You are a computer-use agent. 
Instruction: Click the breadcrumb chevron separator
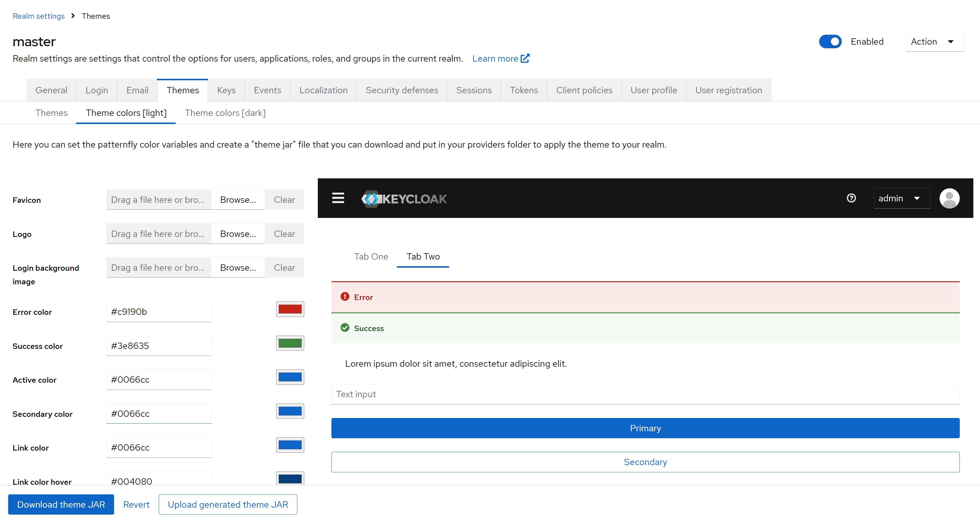[x=73, y=16]
